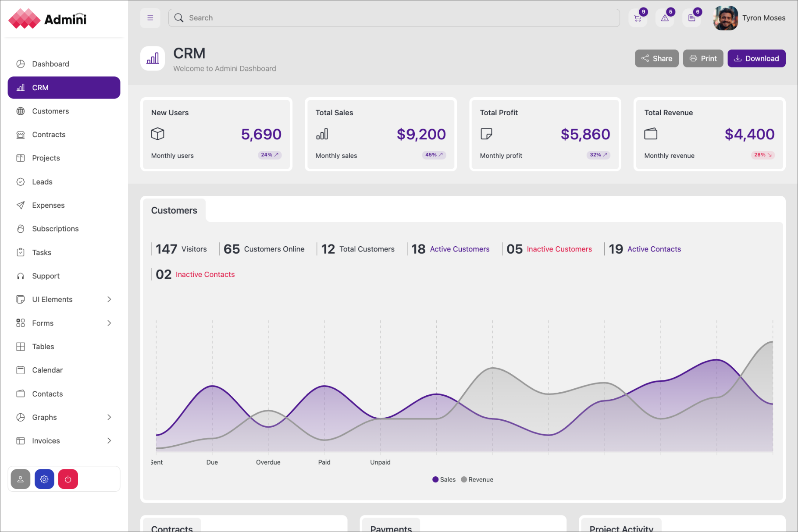798x532 pixels.
Task: Click the Download button
Action: click(756, 58)
